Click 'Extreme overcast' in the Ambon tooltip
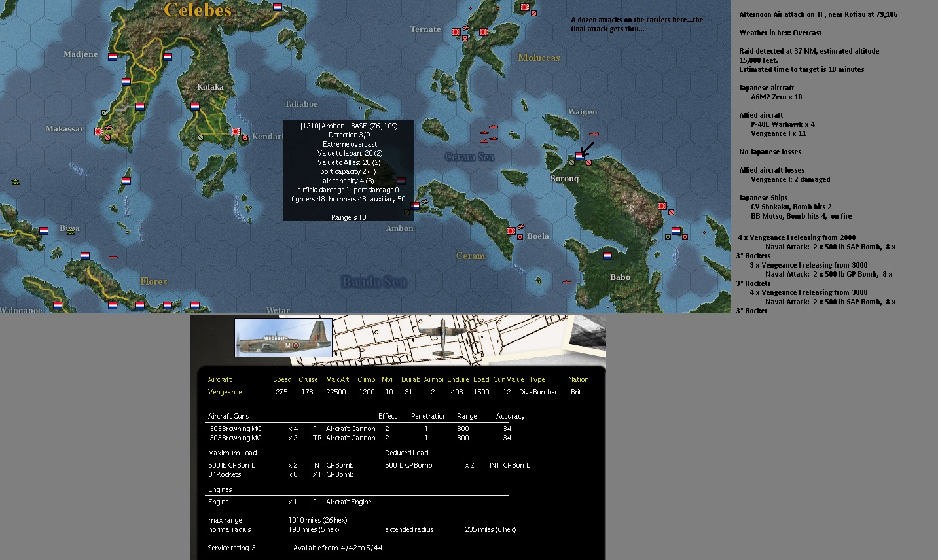Image resolution: width=938 pixels, height=560 pixels. (350, 144)
